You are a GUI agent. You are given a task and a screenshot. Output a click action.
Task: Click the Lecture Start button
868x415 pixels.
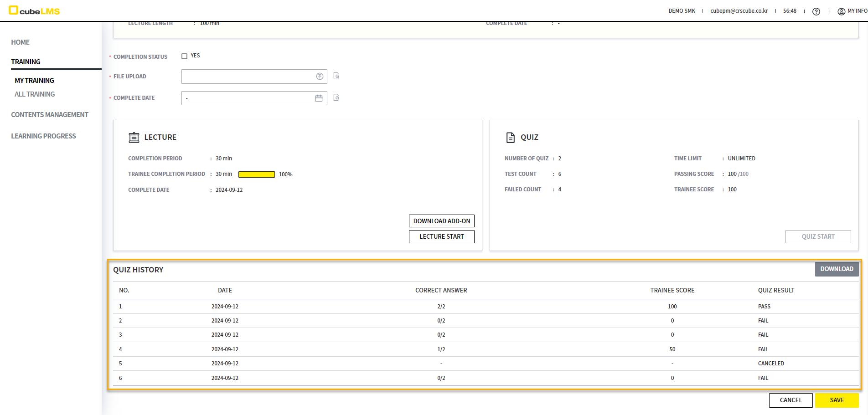tap(441, 236)
